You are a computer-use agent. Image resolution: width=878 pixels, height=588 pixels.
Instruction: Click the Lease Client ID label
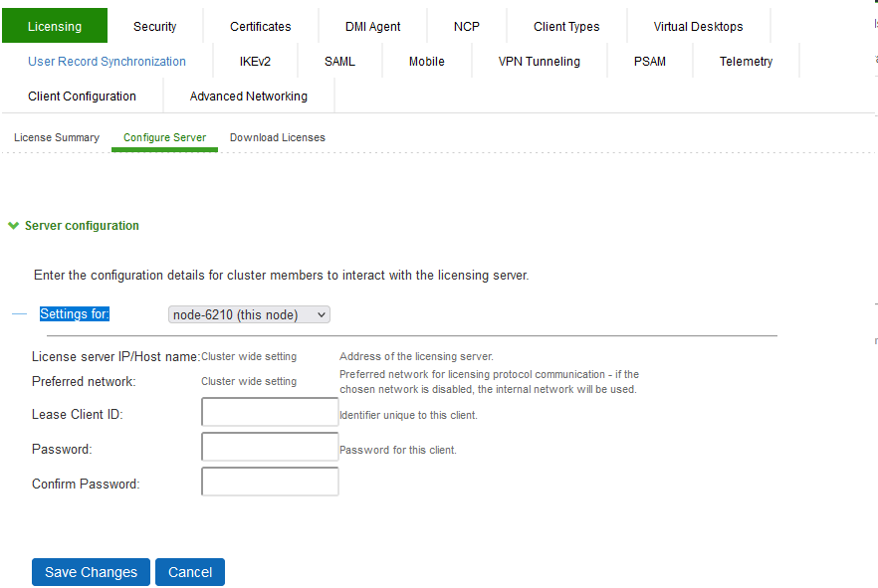coord(78,414)
